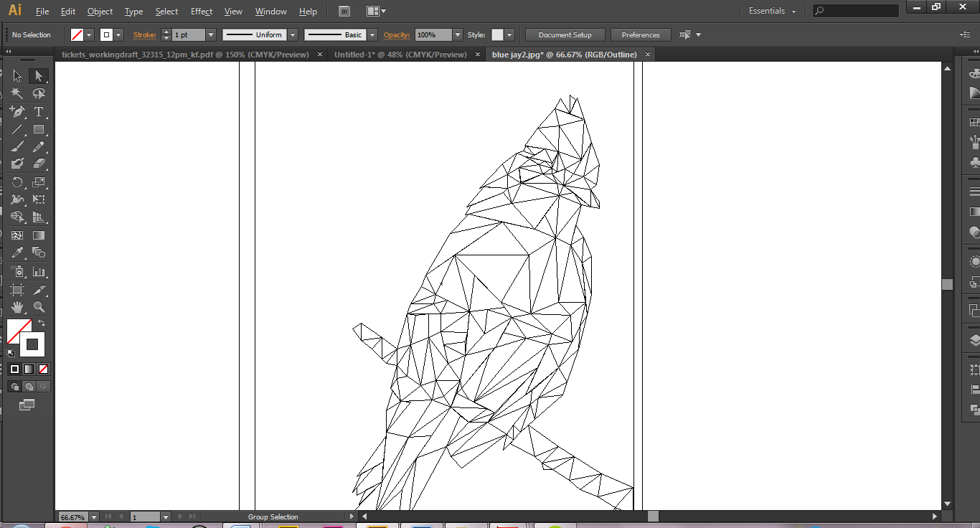Image resolution: width=980 pixels, height=528 pixels.
Task: Click the orange Stroke link
Action: [x=145, y=34]
